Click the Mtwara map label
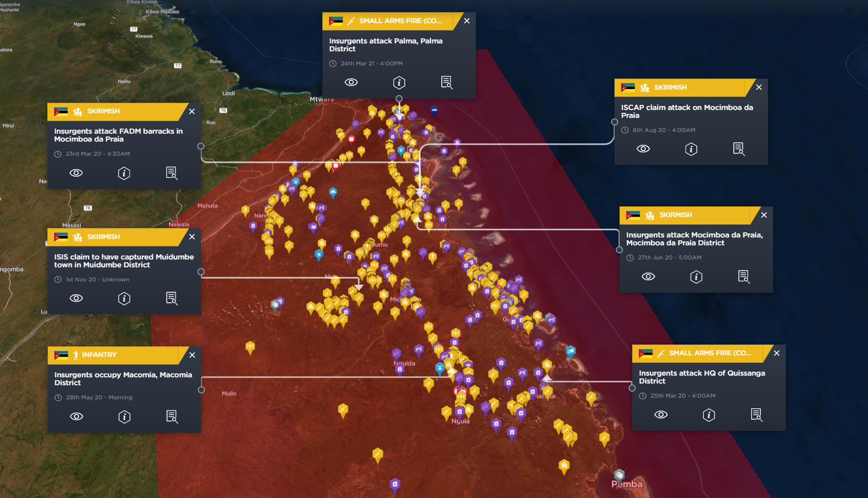Screen dimensions: 868x498 click(x=322, y=99)
